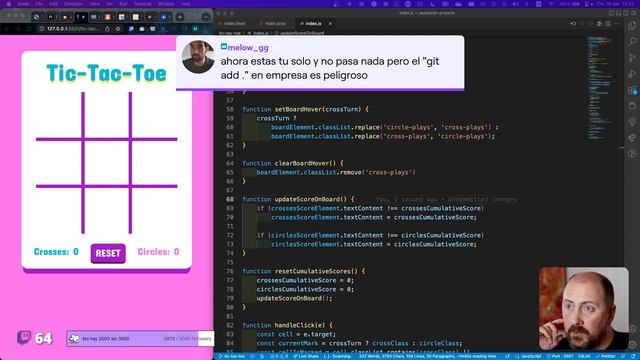Click the green M profile extension icon in browser toolbar

(x=195, y=29)
